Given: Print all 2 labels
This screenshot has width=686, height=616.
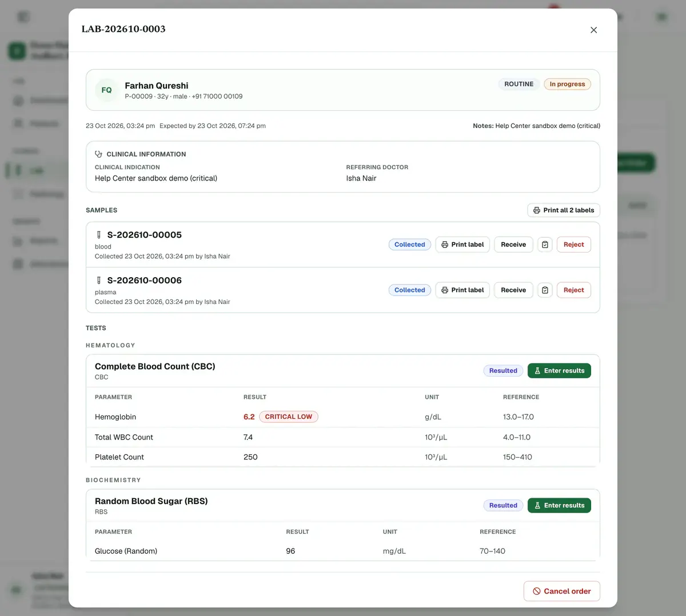Looking at the screenshot, I should click(x=563, y=210).
